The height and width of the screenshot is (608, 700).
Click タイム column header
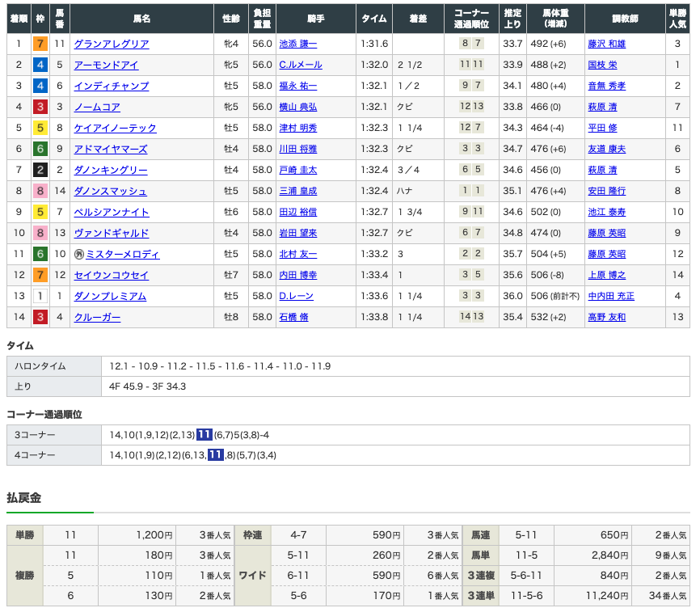click(374, 19)
